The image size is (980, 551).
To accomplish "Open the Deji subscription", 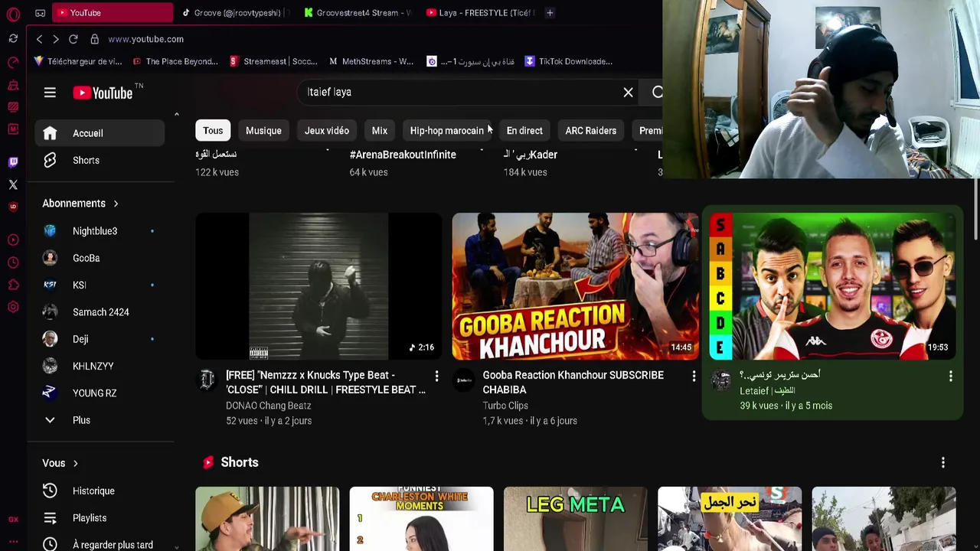I will click(100, 339).
